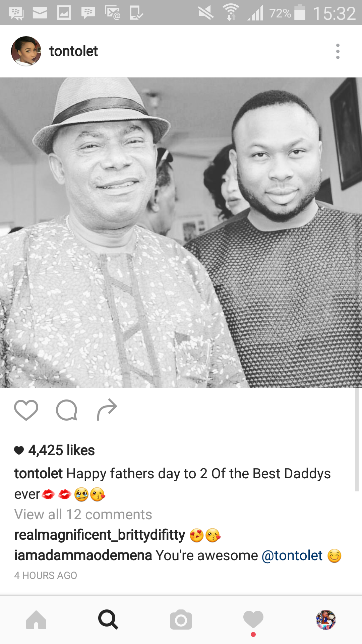The image size is (362, 644).
Task: Expand View all 12 comments
Action: [x=83, y=514]
